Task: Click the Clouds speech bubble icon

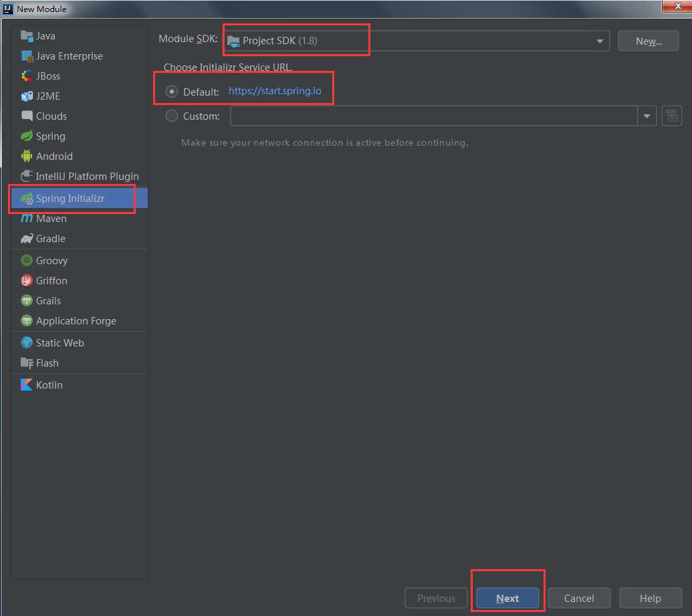Action: [27, 116]
